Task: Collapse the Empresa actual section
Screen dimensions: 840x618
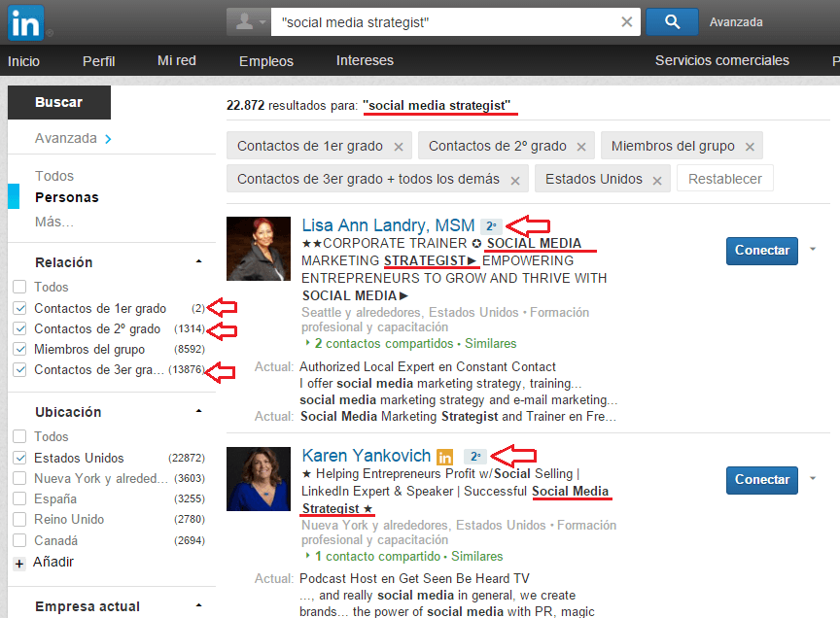Action: [198, 605]
